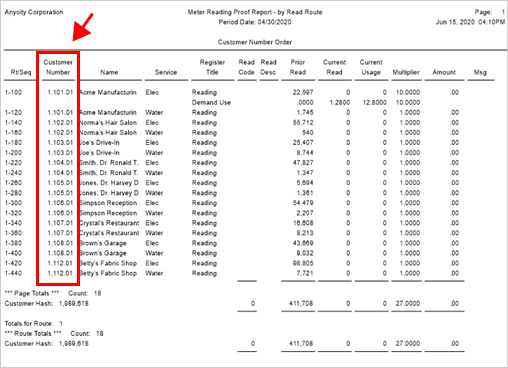
Task: Click the 'Period Date: 04/30/2020' line
Action: click(x=255, y=22)
